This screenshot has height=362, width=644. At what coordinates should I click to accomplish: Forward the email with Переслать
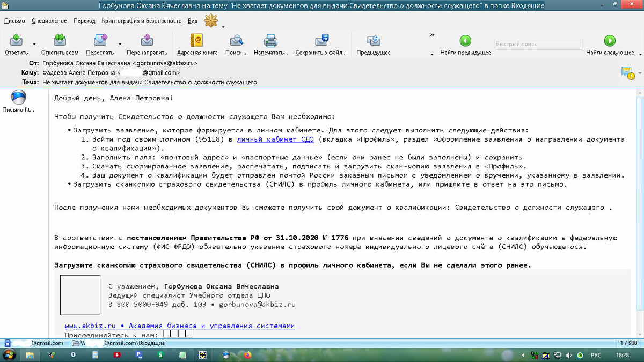tap(100, 45)
